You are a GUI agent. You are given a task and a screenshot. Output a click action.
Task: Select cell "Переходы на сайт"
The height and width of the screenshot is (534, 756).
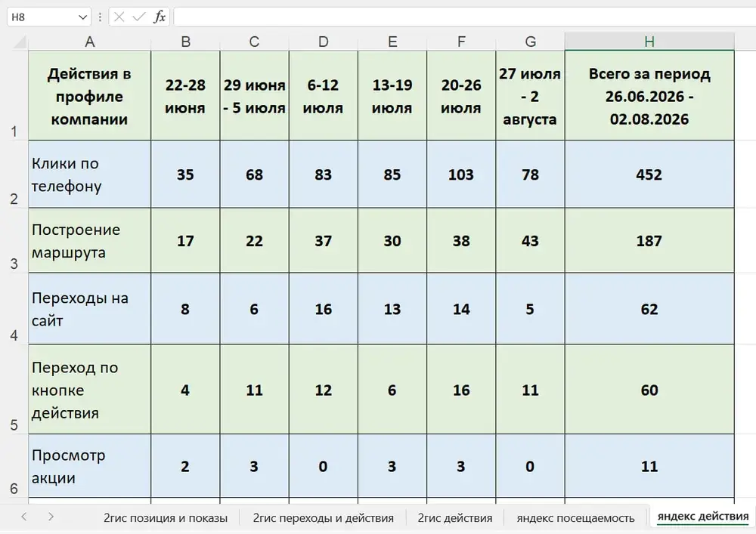click(x=90, y=309)
